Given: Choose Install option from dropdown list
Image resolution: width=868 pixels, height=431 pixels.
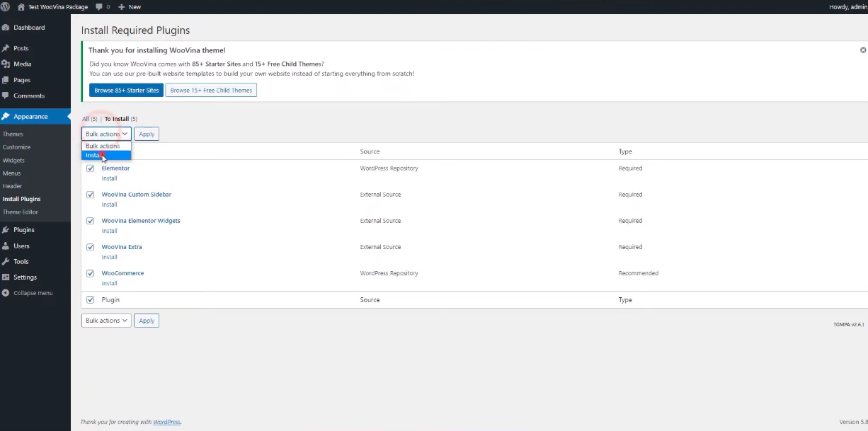Looking at the screenshot, I should [x=95, y=156].
